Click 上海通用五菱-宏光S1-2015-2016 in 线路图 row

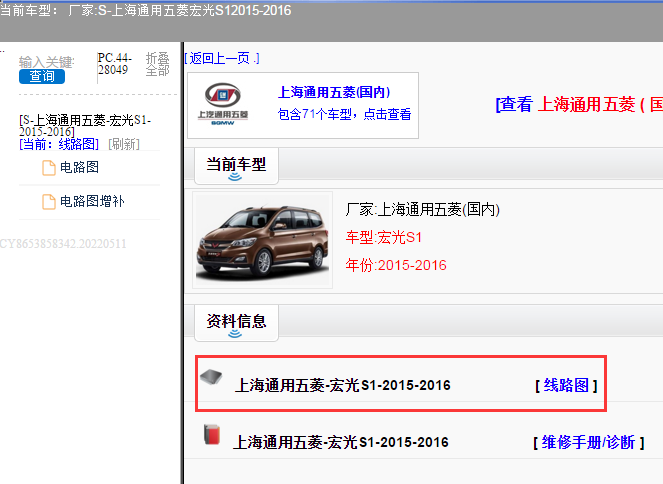coord(342,385)
